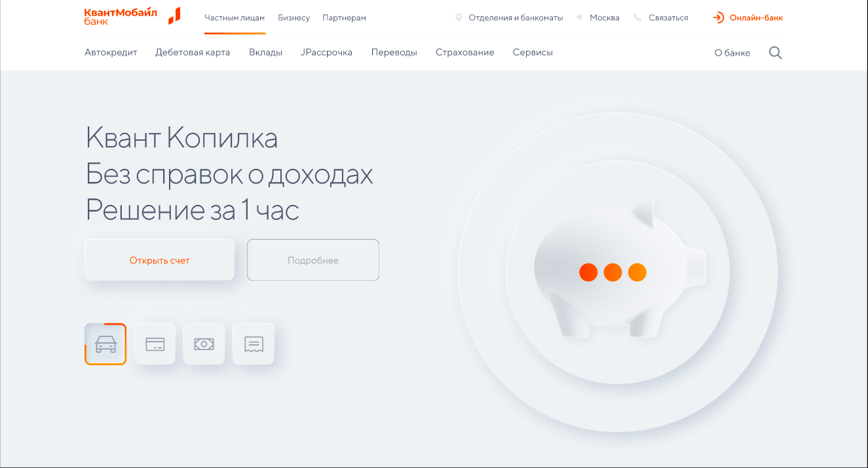The width and height of the screenshot is (868, 468).
Task: Select the cash money icon
Action: pyautogui.click(x=204, y=343)
